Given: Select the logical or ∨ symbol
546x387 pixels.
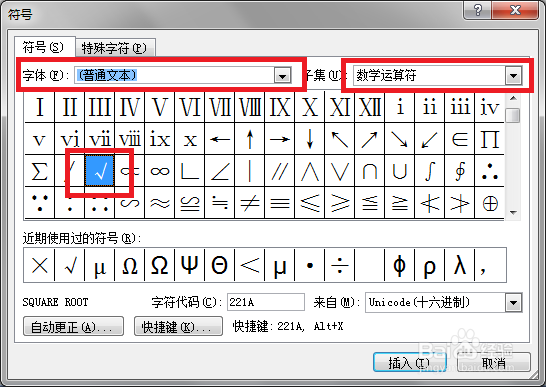Looking at the screenshot, I should pyautogui.click(x=340, y=171).
